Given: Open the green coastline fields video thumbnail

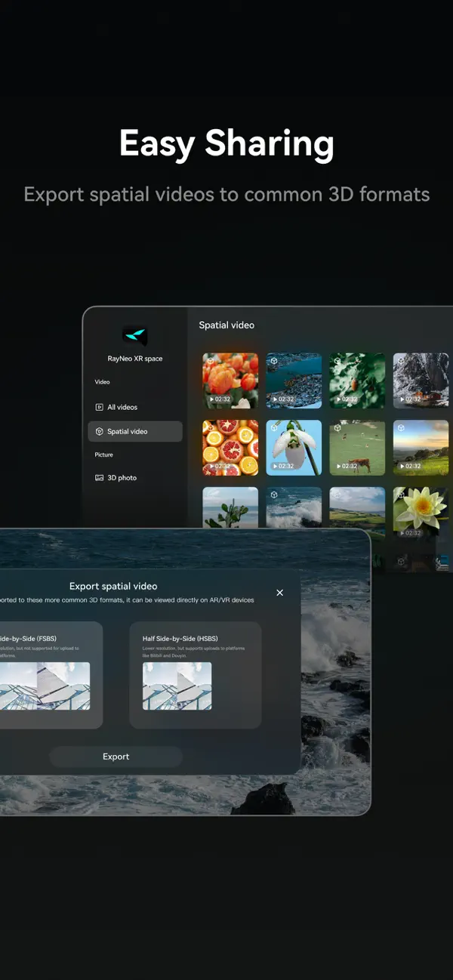Looking at the screenshot, I should tap(357, 507).
